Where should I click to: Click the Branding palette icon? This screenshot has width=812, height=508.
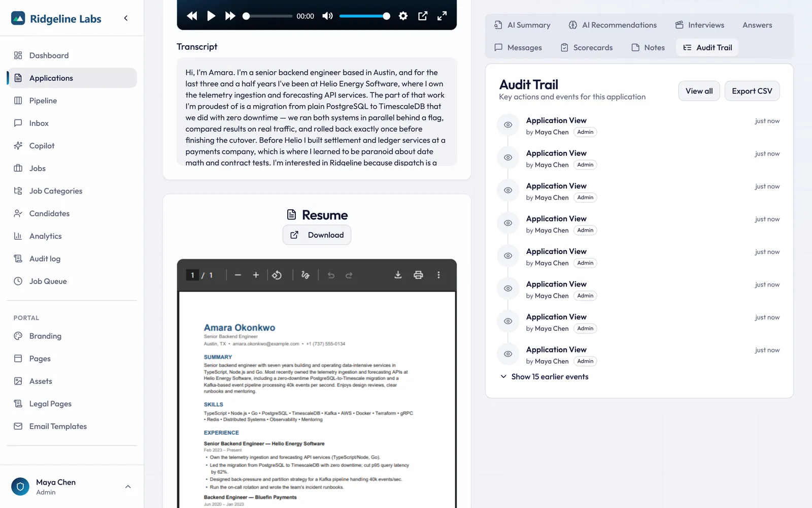[x=18, y=336]
